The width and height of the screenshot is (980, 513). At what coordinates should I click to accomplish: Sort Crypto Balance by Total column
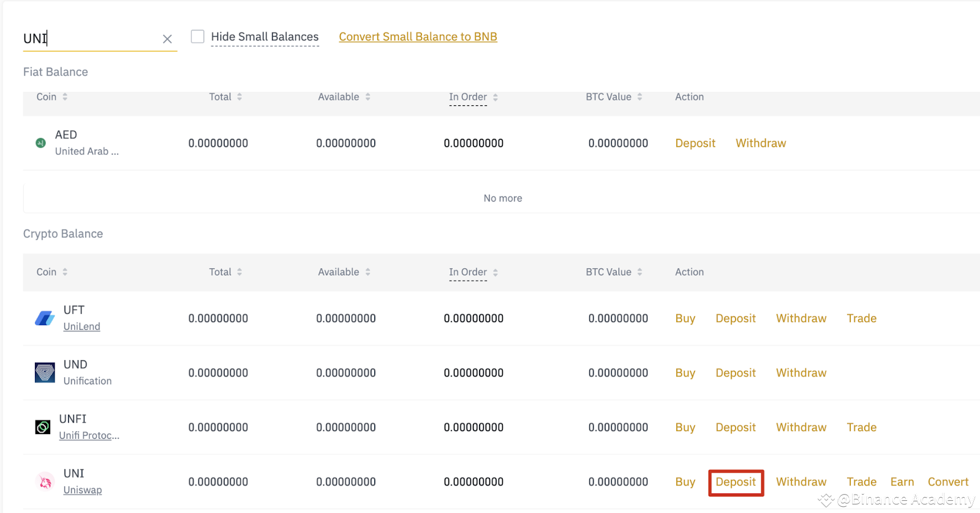coord(225,272)
